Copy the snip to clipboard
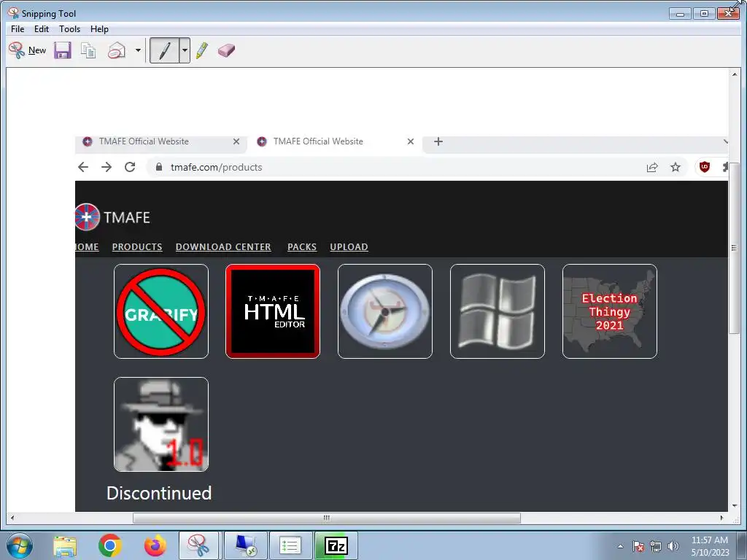This screenshot has height=560, width=747. pos(88,50)
